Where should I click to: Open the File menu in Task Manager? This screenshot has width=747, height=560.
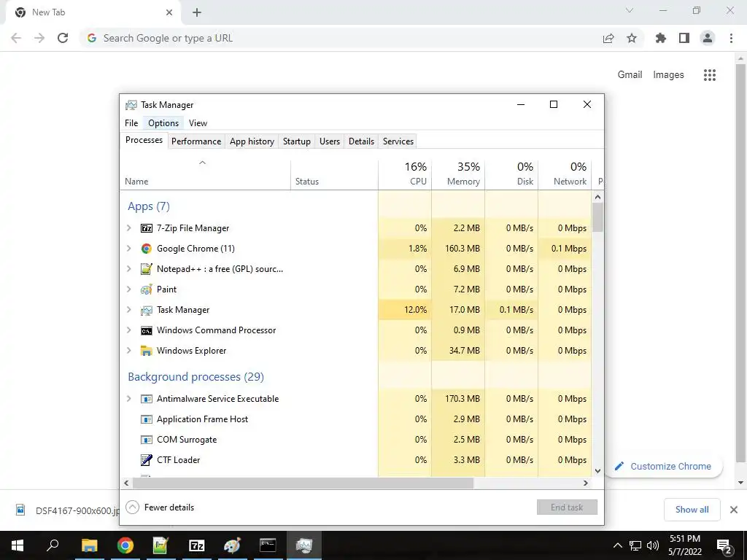pyautogui.click(x=131, y=123)
